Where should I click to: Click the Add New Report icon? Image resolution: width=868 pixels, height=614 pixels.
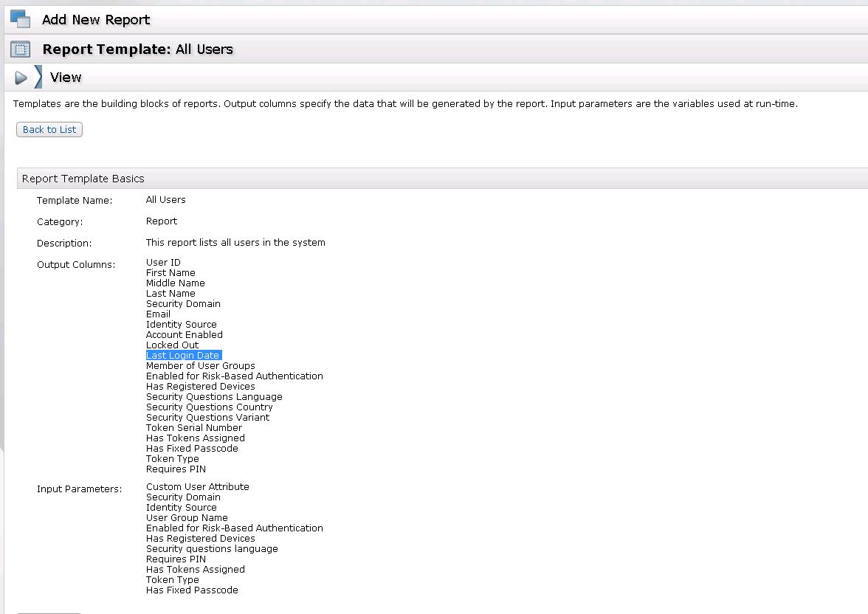tap(21, 19)
